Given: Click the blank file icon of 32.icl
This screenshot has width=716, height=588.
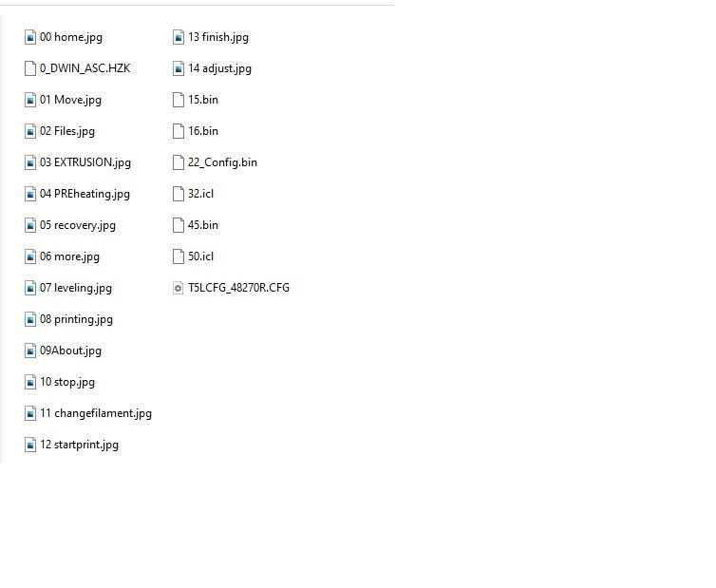Looking at the screenshot, I should click(179, 194).
